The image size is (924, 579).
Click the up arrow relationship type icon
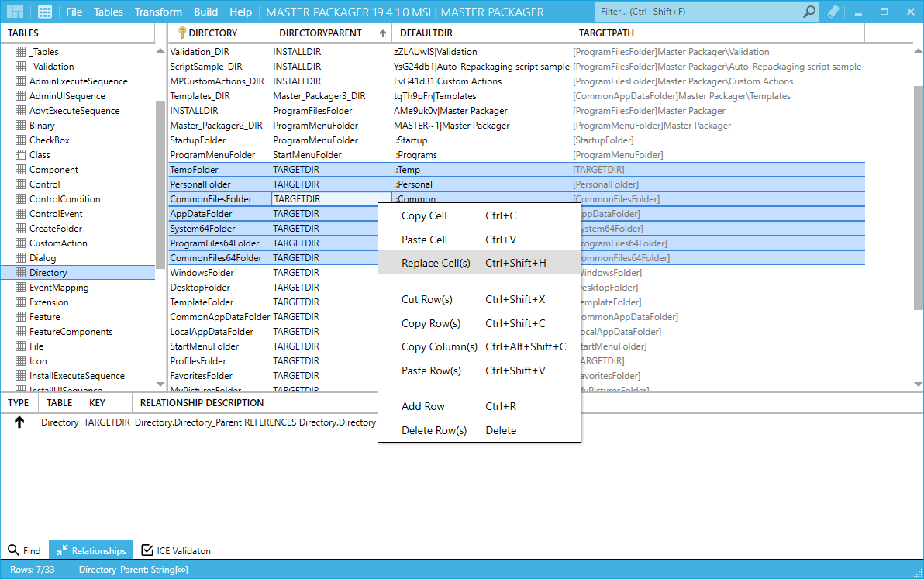(x=19, y=422)
